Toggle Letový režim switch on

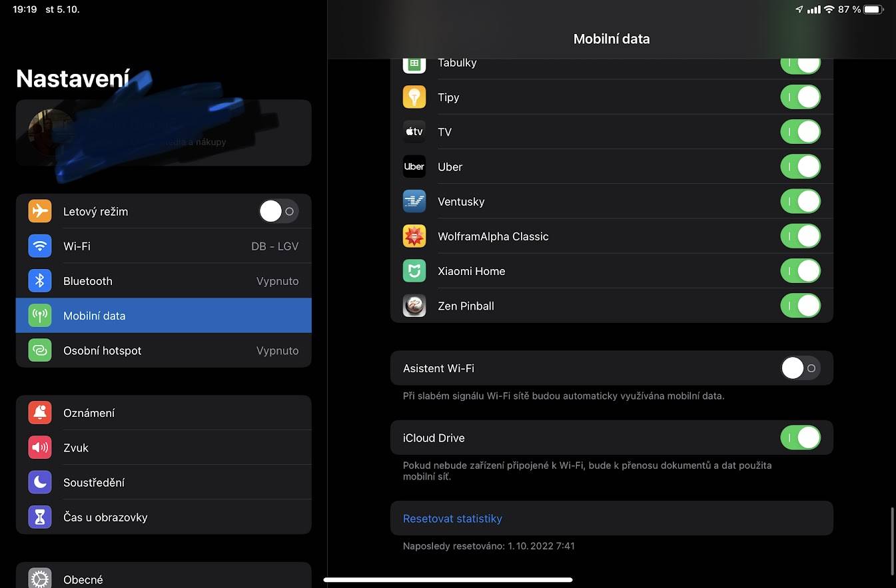278,211
